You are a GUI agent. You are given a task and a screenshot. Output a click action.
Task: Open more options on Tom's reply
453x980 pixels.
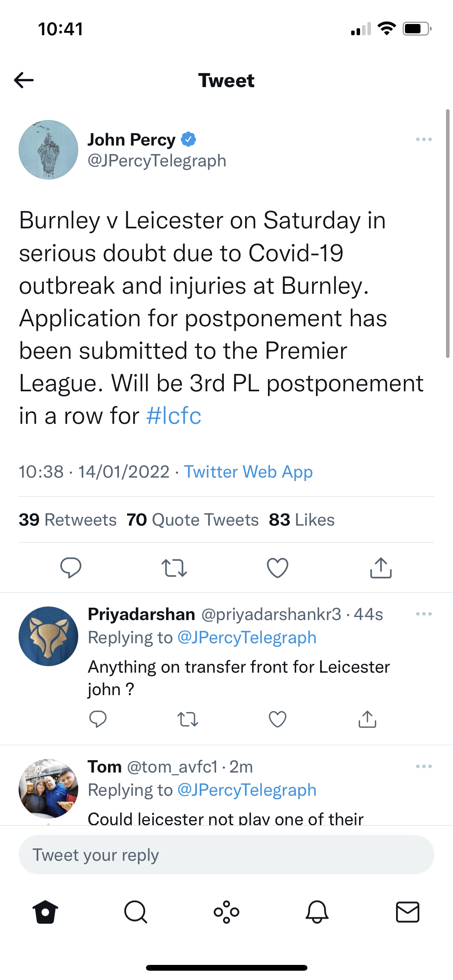(424, 766)
